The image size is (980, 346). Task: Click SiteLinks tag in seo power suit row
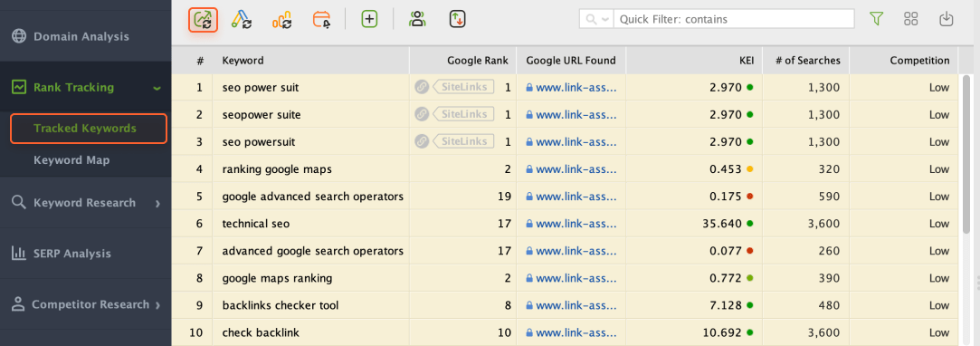tap(463, 88)
